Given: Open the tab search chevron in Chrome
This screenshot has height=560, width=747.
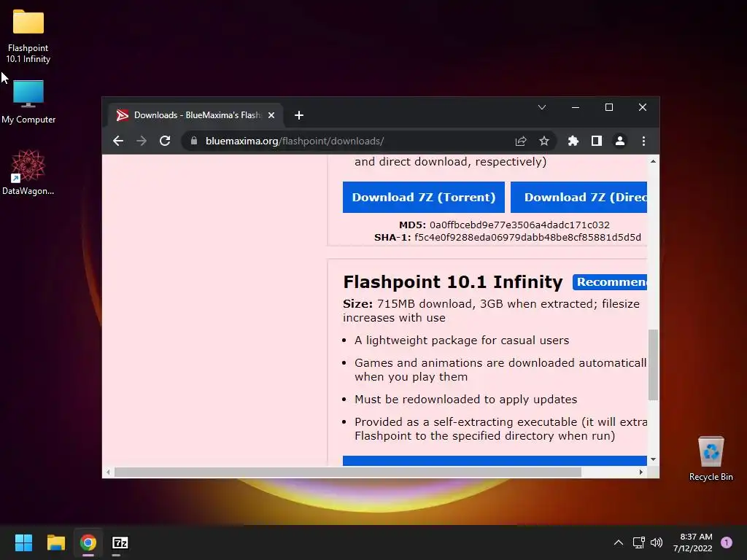Looking at the screenshot, I should click(542, 107).
